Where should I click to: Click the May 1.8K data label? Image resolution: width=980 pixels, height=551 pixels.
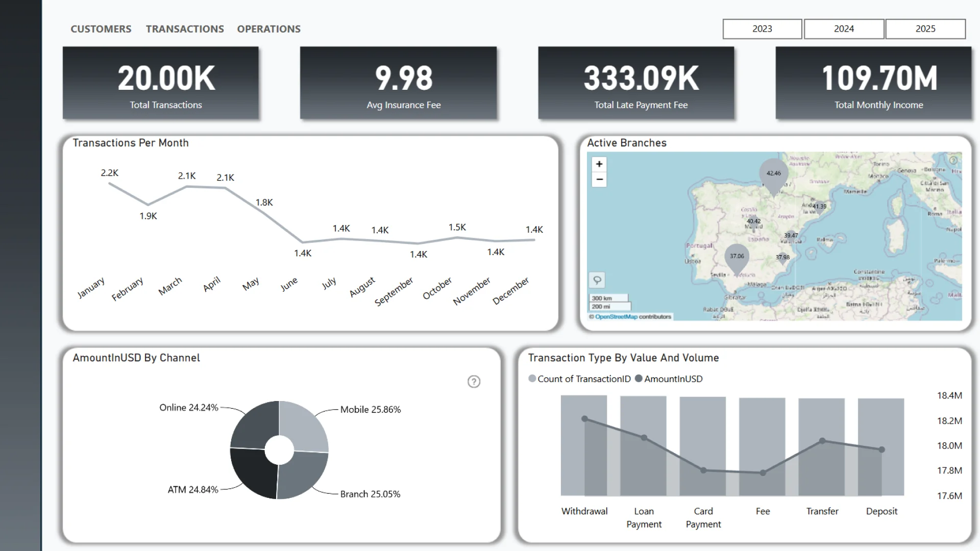click(x=264, y=203)
